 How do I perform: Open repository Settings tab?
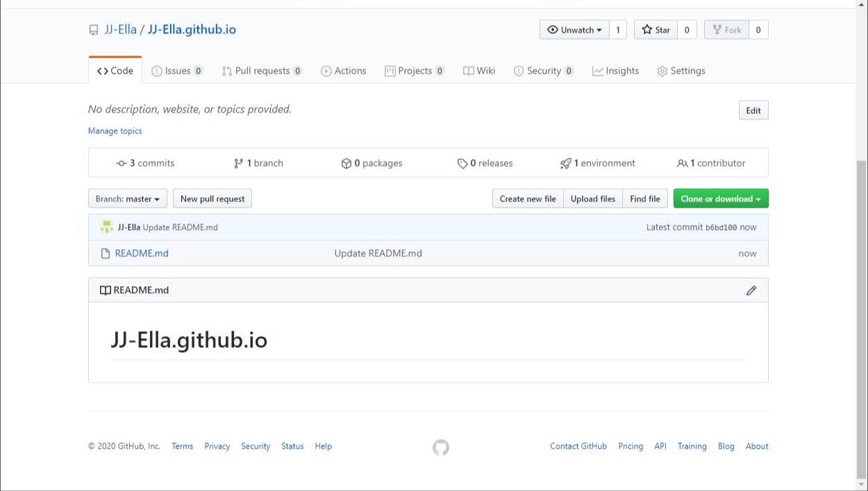681,71
